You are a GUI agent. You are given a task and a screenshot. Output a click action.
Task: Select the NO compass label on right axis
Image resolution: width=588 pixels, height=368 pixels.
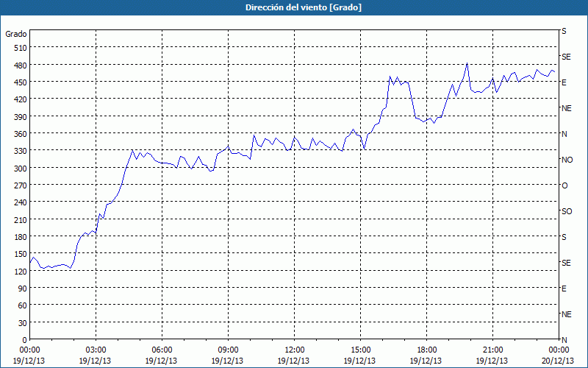click(x=567, y=160)
